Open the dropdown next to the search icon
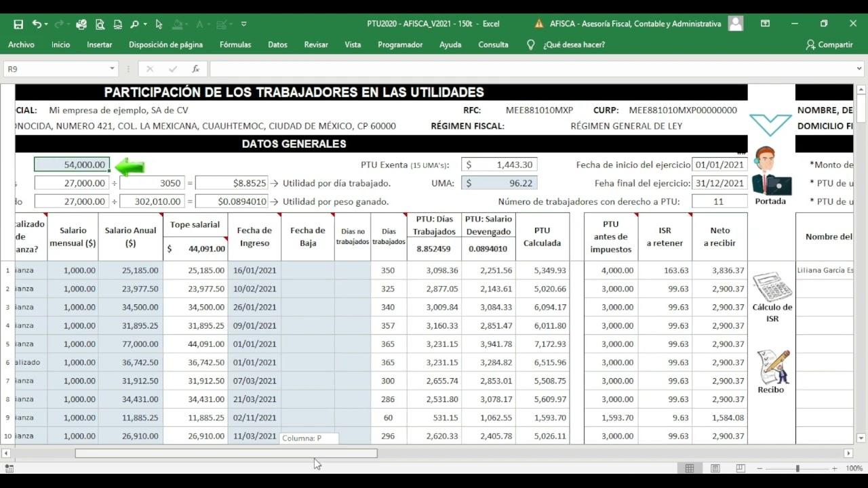 145,24
